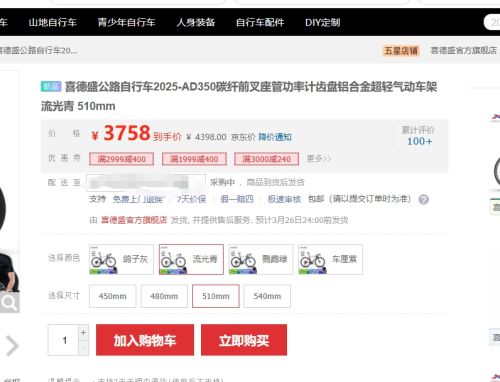Open 山地自行车 category menu
Screen dimensions: 500x382
52,22
